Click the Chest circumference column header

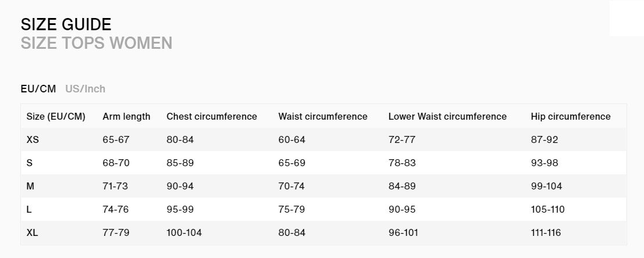(x=212, y=116)
